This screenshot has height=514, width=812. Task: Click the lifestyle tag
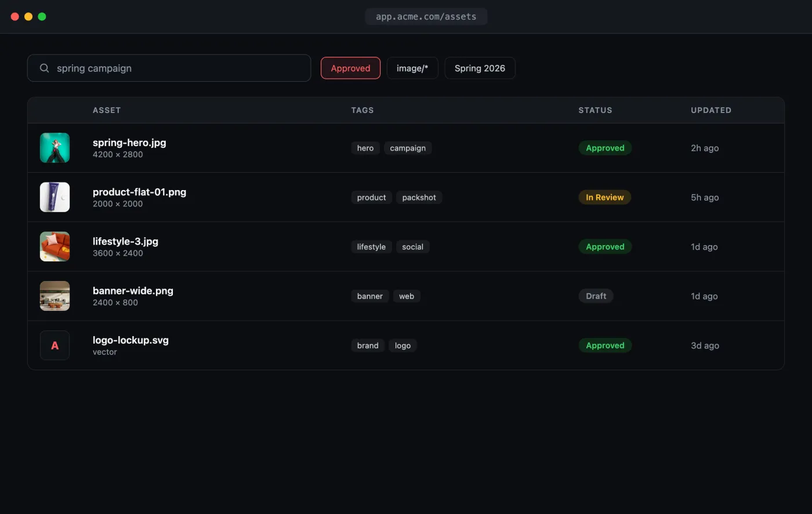(x=371, y=247)
